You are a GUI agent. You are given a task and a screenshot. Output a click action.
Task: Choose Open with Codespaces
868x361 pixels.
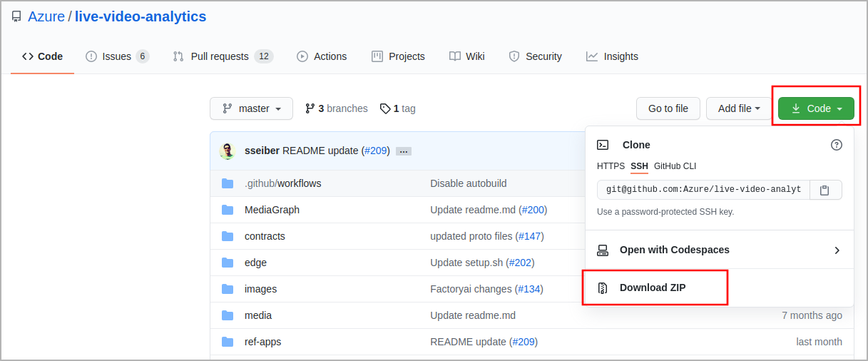point(720,250)
